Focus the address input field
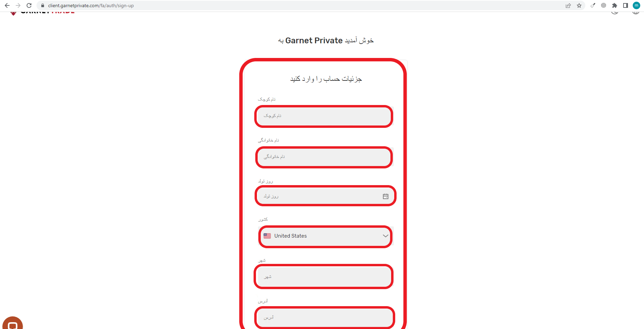This screenshot has height=329, width=644. tap(325, 318)
